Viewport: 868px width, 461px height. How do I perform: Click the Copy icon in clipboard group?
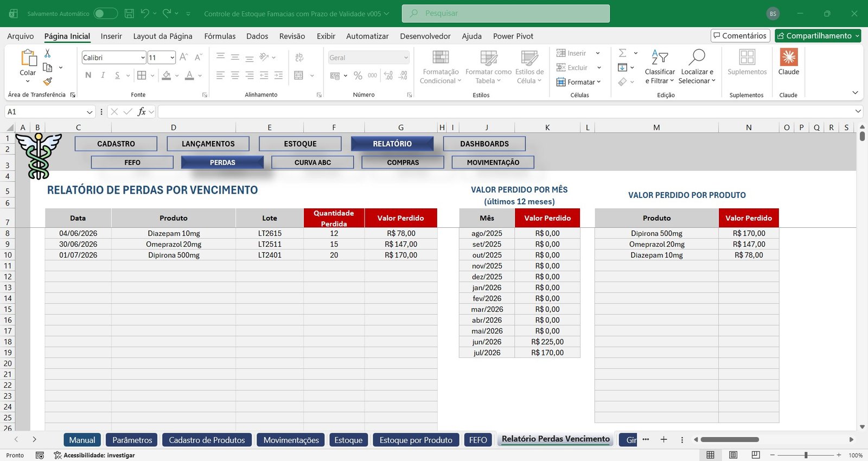coord(47,67)
